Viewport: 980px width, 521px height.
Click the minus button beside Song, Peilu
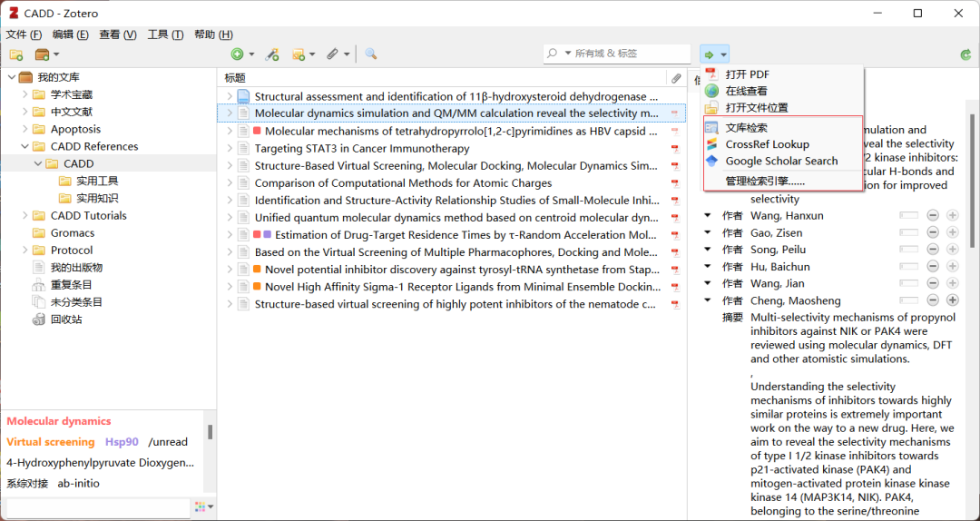coord(933,250)
